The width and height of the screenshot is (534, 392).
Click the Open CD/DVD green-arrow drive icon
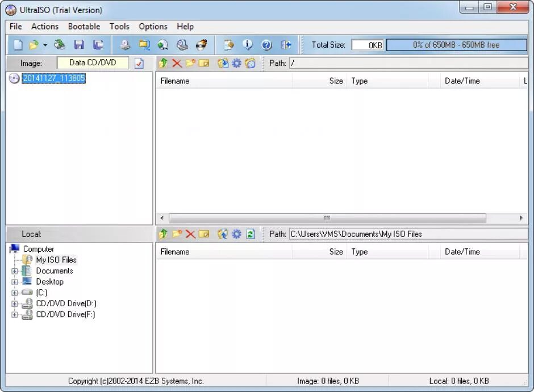point(60,45)
